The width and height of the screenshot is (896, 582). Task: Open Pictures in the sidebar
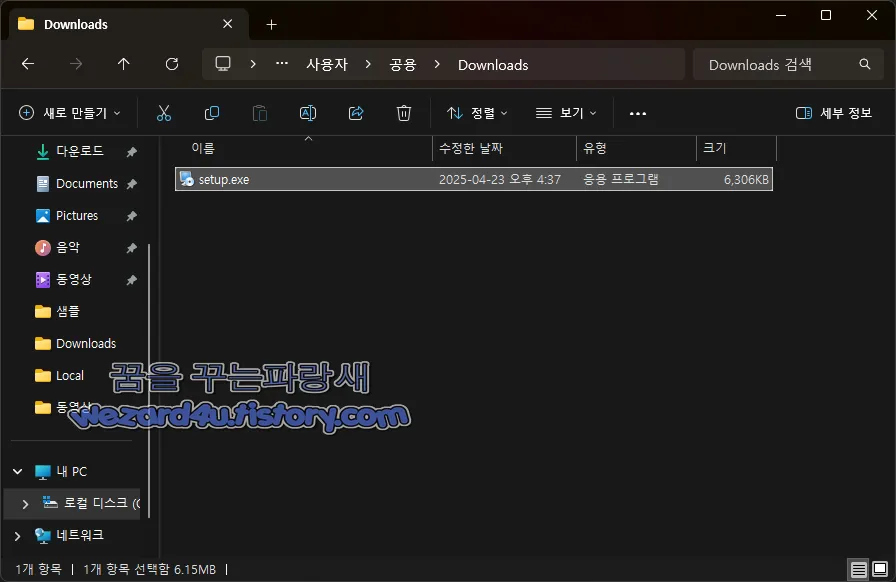(77, 216)
